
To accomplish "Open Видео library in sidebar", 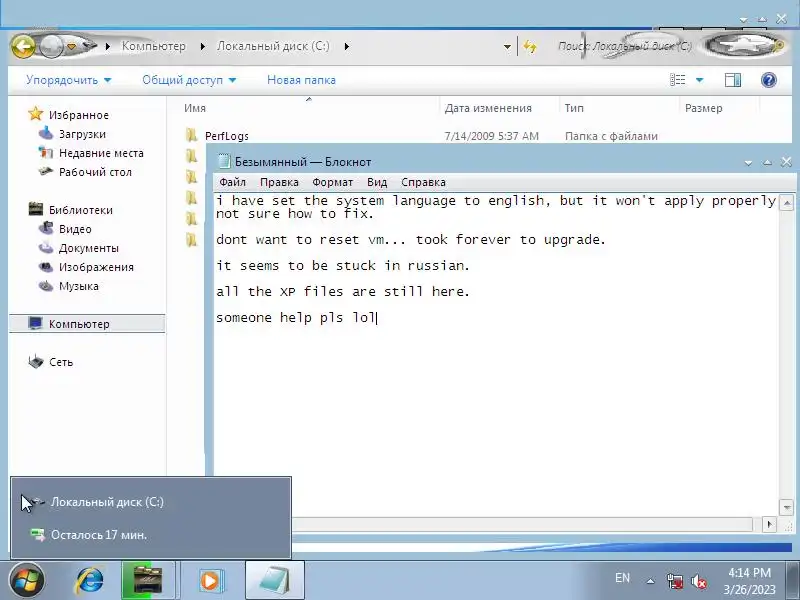I will point(75,229).
